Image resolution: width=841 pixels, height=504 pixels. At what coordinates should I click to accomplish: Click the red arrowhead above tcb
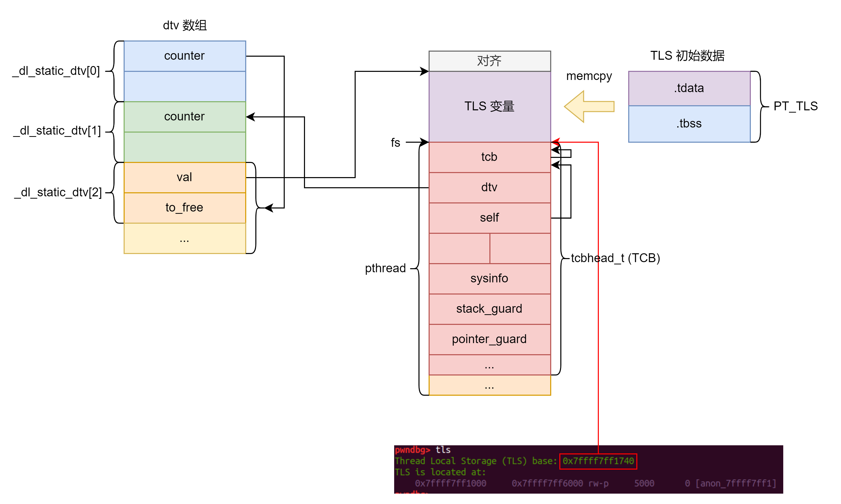pyautogui.click(x=556, y=142)
